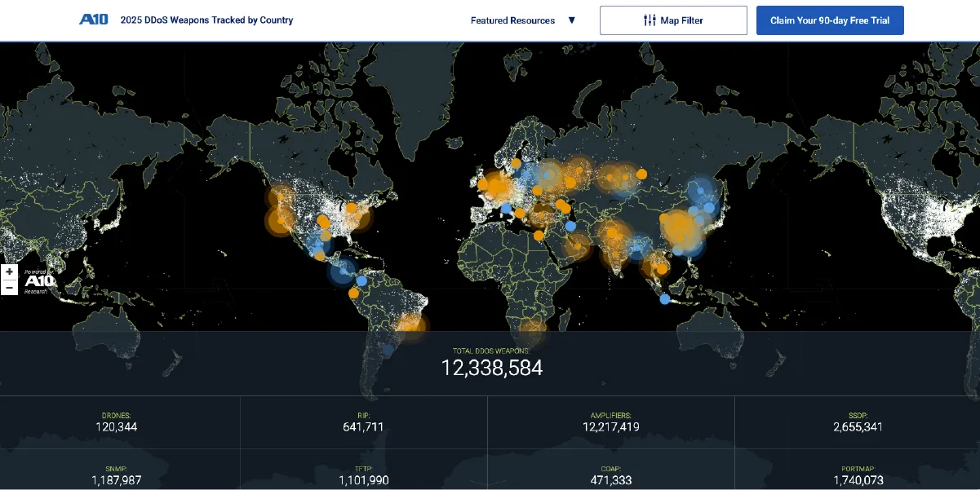This screenshot has height=490, width=980.
Task: Select the orange marker over southern Brazil
Action: pyautogui.click(x=410, y=325)
